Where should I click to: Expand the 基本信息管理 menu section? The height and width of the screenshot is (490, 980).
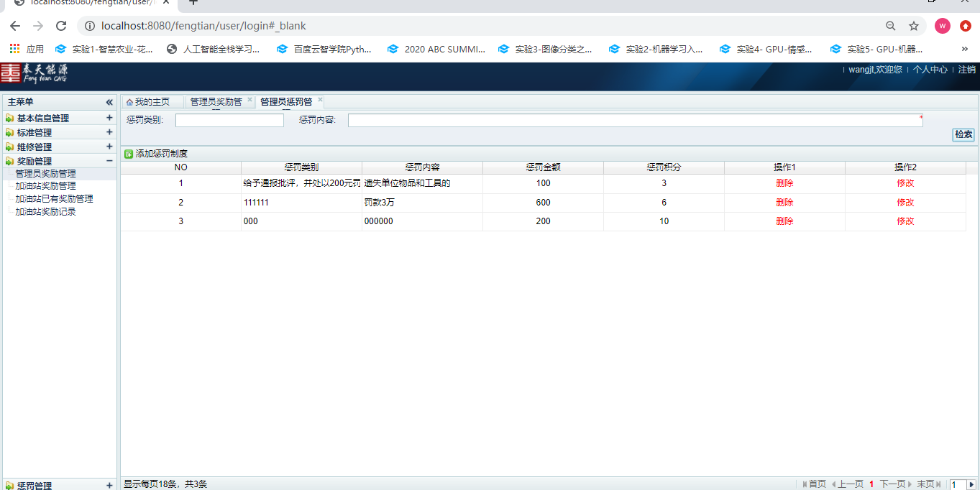pyautogui.click(x=109, y=118)
